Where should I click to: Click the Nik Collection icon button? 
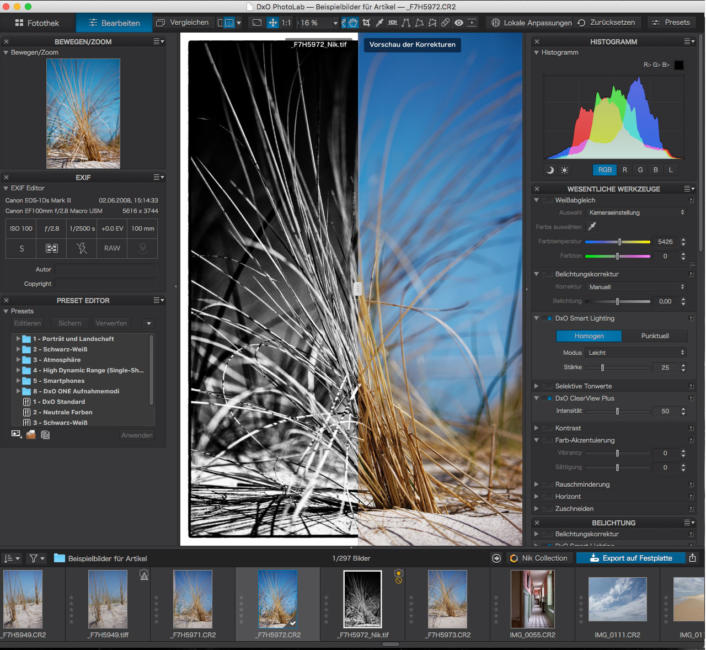coord(539,558)
